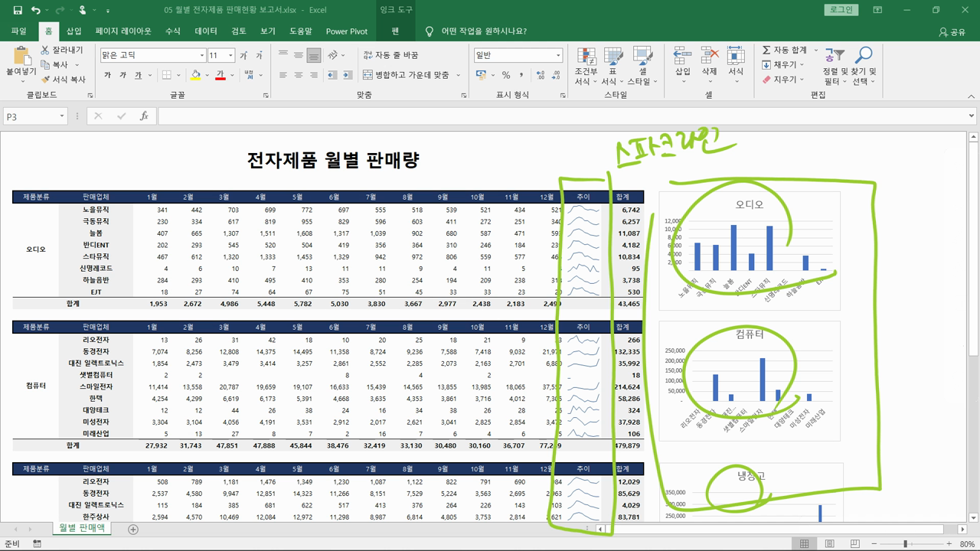Viewport: 980px width, 551px height.
Task: Click the Insert cells (삽입) icon
Action: coord(682,56)
